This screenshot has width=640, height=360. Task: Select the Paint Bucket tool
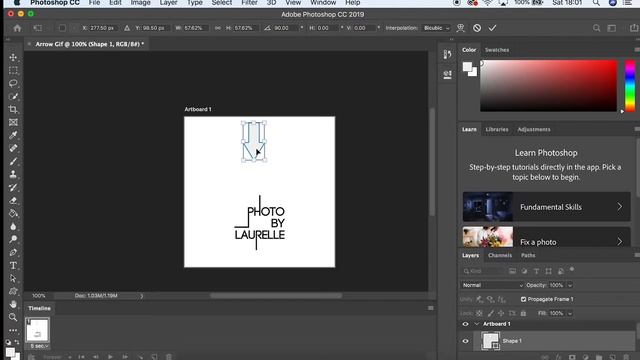[x=13, y=213]
